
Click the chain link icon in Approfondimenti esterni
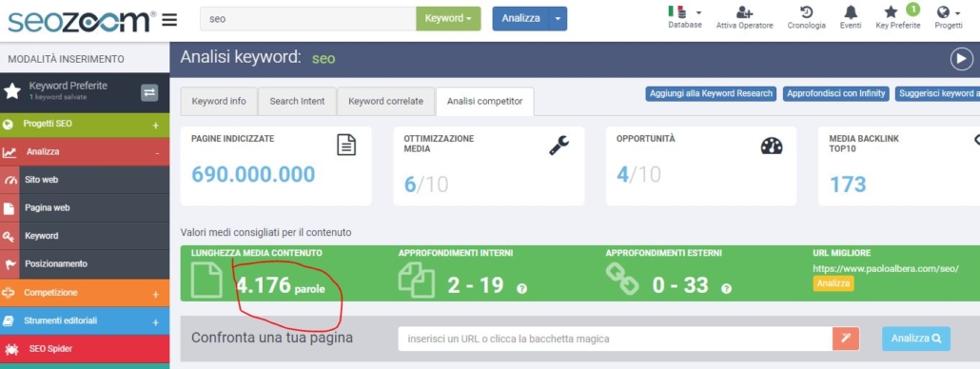point(622,279)
